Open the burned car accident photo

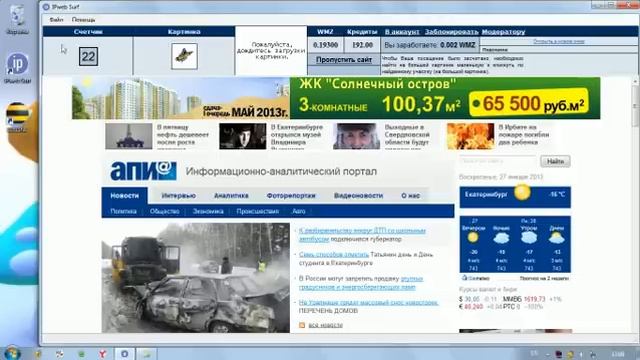pyautogui.click(x=196, y=278)
